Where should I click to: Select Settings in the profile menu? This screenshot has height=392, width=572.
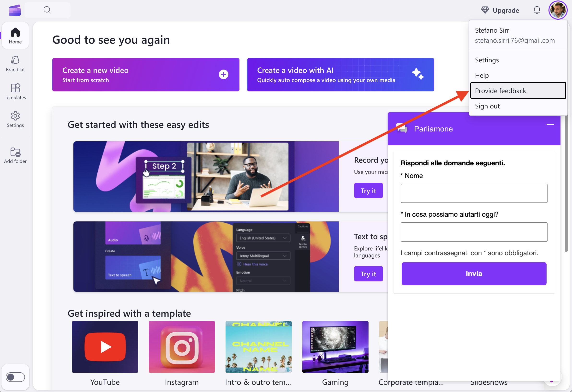pyautogui.click(x=518, y=60)
